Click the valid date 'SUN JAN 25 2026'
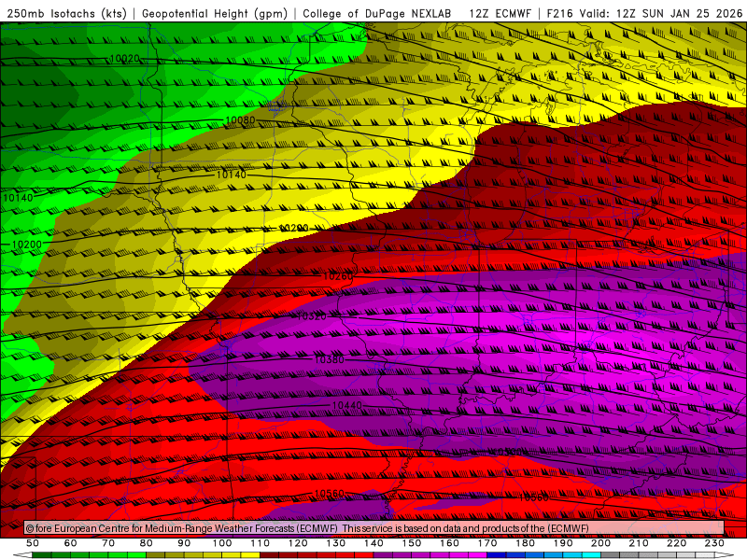 (692, 13)
